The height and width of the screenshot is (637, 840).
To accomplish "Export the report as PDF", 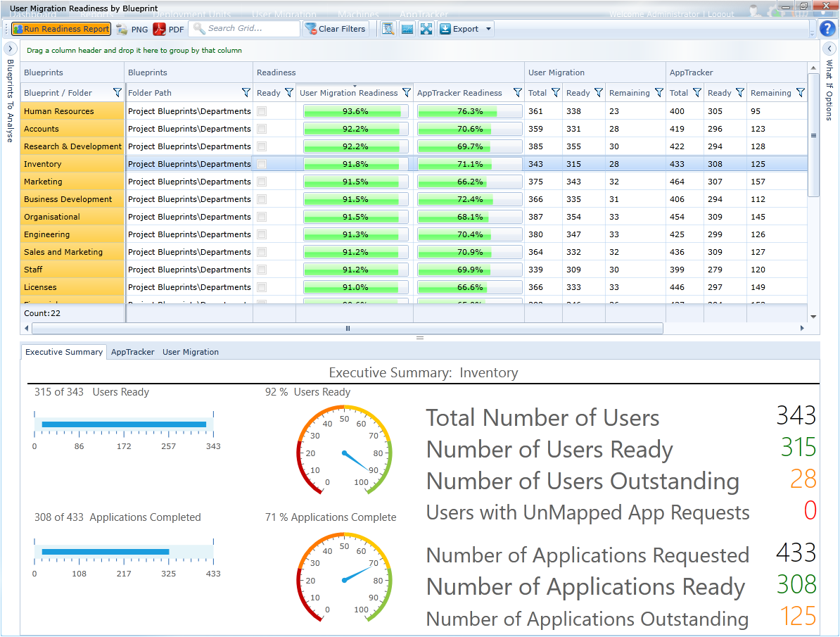I will coord(168,30).
